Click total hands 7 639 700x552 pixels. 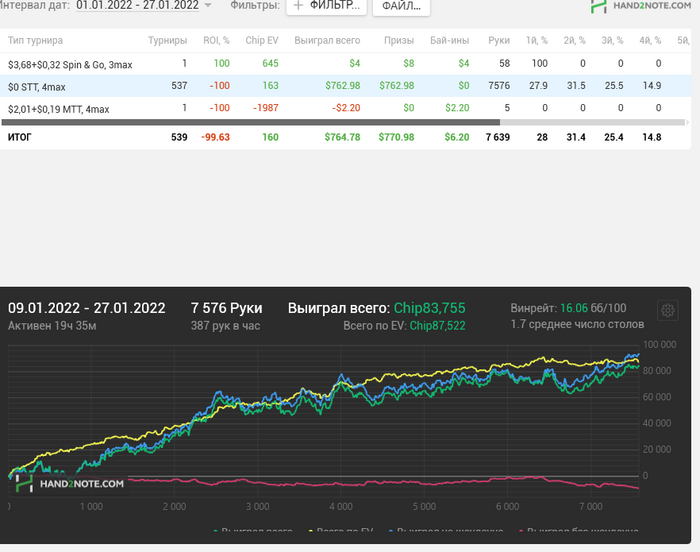pyautogui.click(x=498, y=137)
